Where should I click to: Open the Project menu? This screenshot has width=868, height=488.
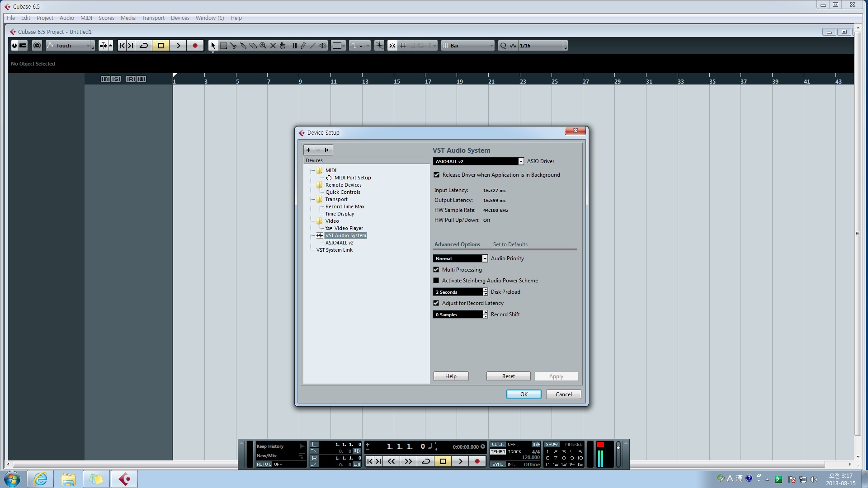point(45,18)
